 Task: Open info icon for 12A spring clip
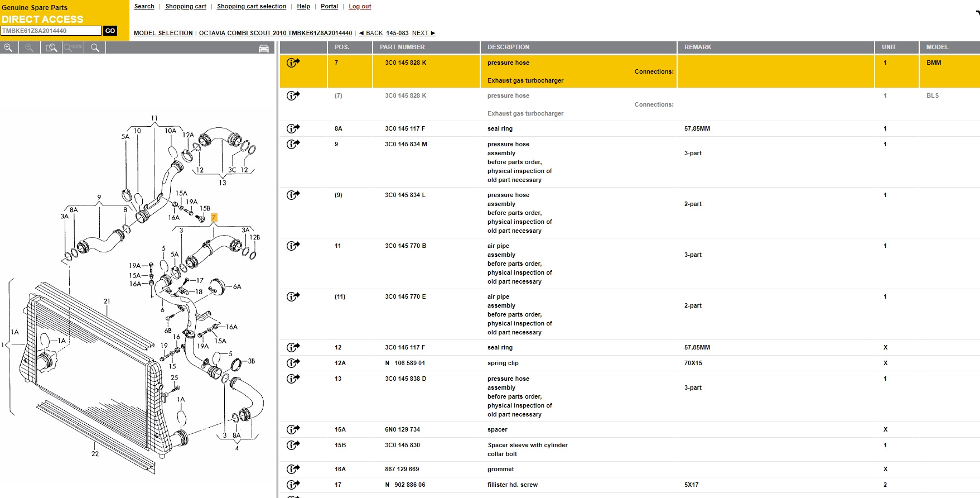[x=293, y=363]
